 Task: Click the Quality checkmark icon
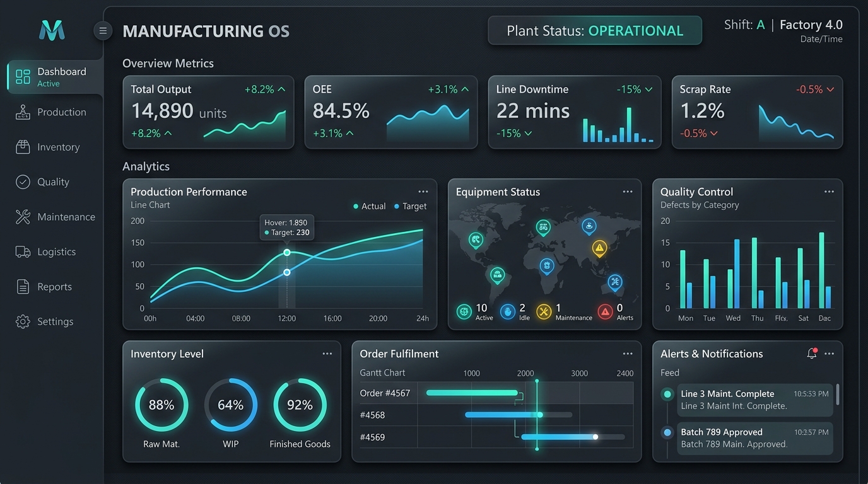(23, 182)
